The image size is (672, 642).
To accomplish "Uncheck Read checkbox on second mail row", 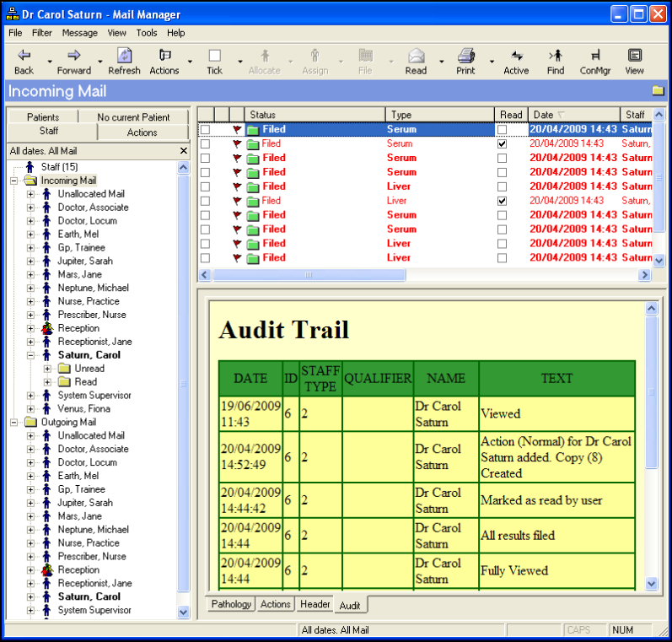I will [503, 144].
